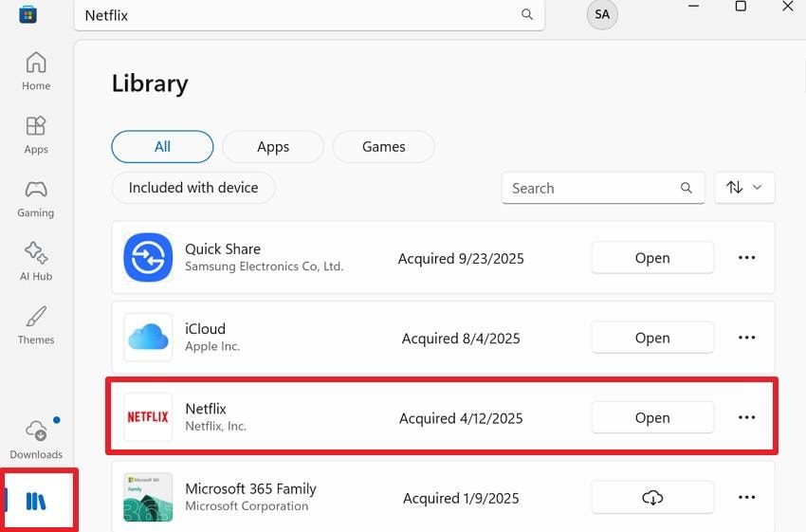The height and width of the screenshot is (532, 806).
Task: Click the Quick Share app icon
Action: 148,258
